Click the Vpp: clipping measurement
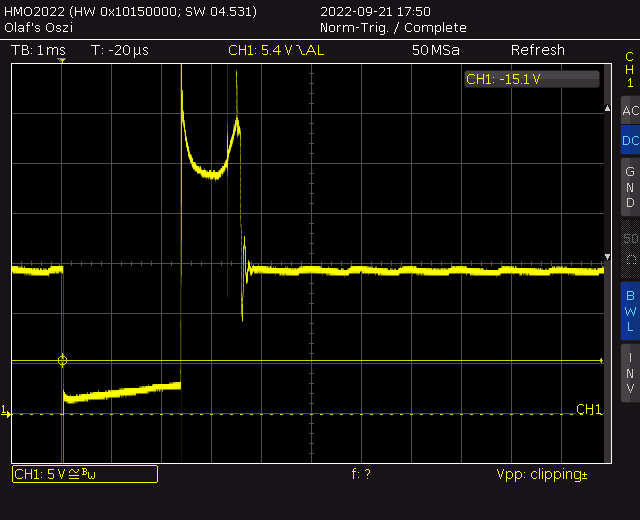The width and height of the screenshot is (640, 520). (x=541, y=474)
